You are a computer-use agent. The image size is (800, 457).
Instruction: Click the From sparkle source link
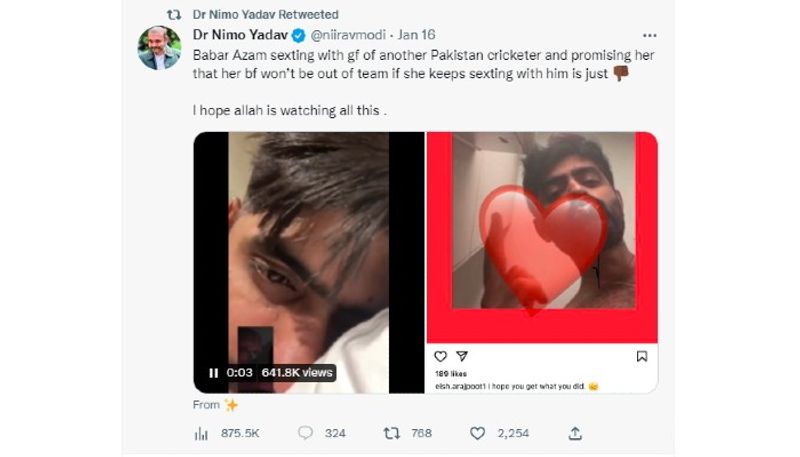215,404
